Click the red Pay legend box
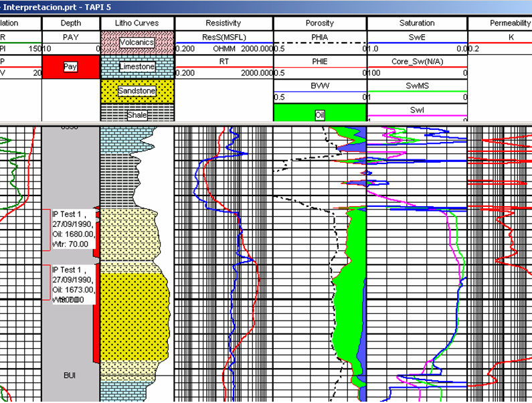Image resolution: width=532 pixels, height=403 pixels. click(x=70, y=67)
